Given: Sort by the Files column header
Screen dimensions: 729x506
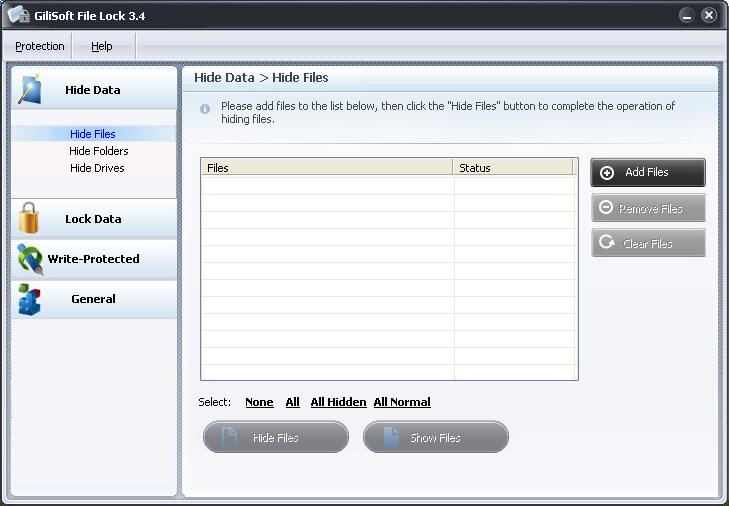Looking at the screenshot, I should coord(327,167).
